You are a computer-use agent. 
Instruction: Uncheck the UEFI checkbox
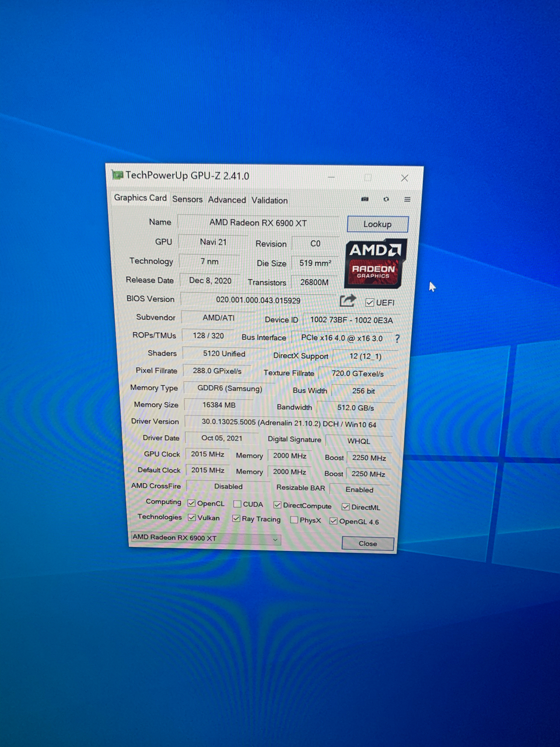(370, 302)
